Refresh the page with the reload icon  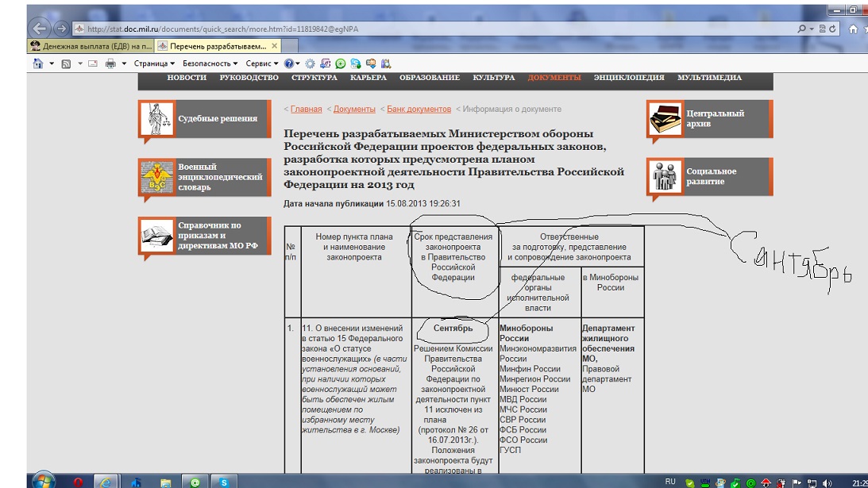coord(832,29)
